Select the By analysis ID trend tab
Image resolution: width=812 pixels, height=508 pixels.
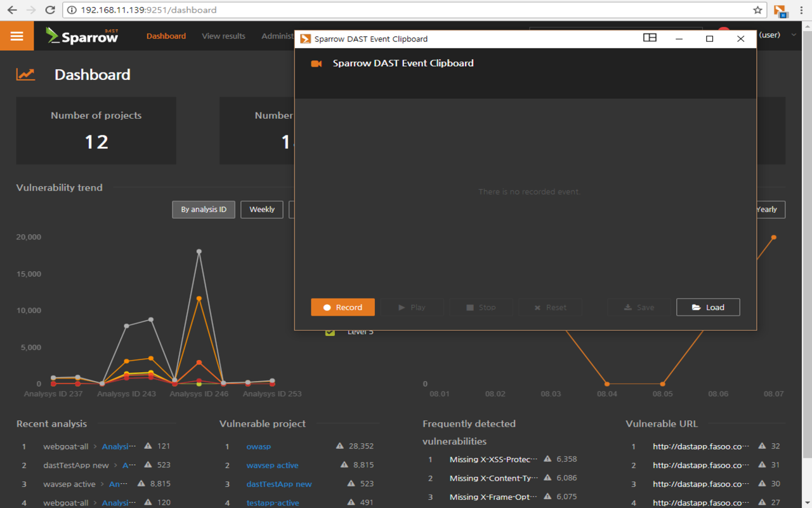tap(204, 210)
